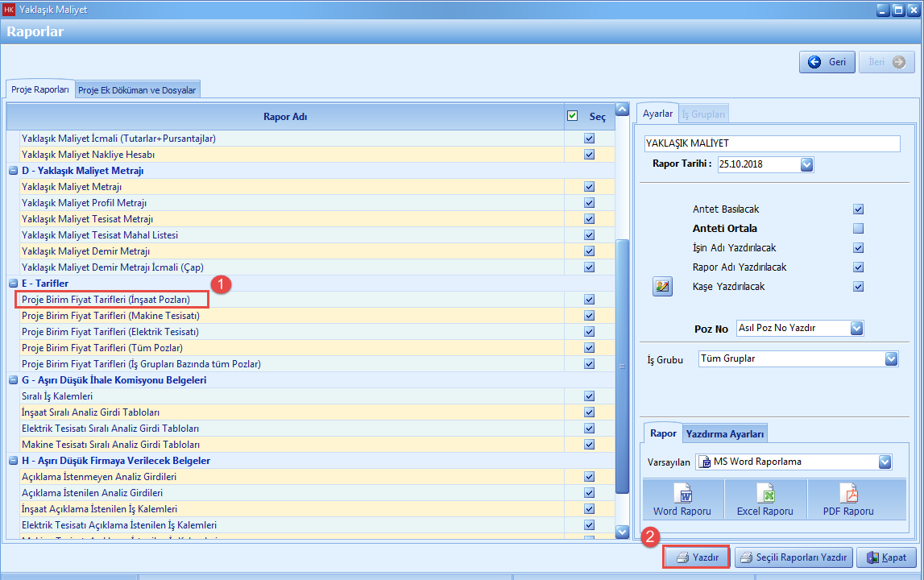924x580 pixels.
Task: Uncheck Yaklaşık Maliyet Demir Metrajı row checkbox
Action: pos(589,251)
